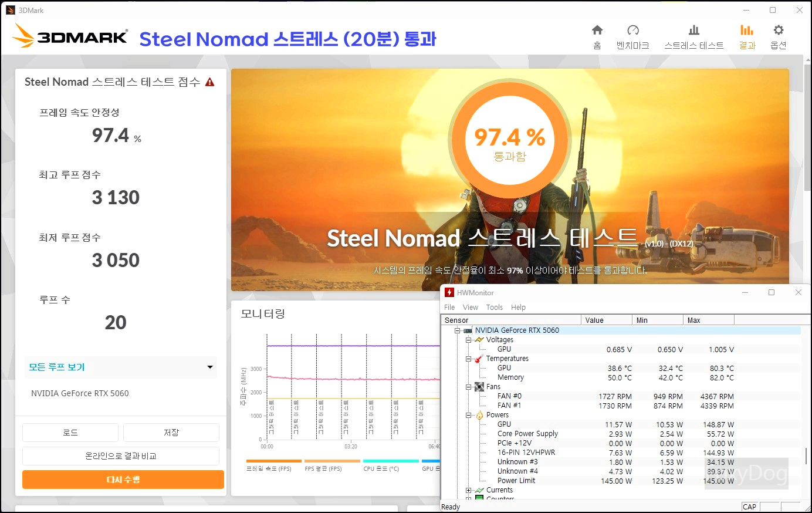This screenshot has height=513, width=812.
Task: Maximize the HWMonitor window
Action: click(772, 292)
